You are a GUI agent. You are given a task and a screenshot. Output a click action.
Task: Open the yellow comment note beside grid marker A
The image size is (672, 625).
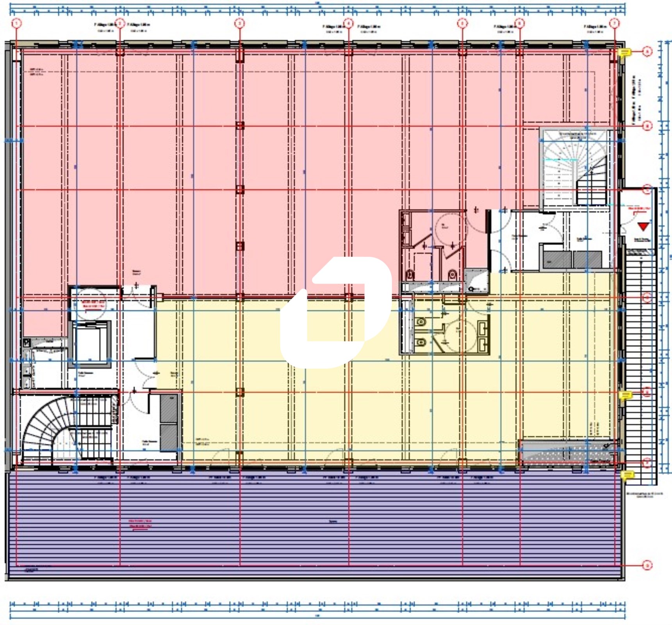point(626,52)
